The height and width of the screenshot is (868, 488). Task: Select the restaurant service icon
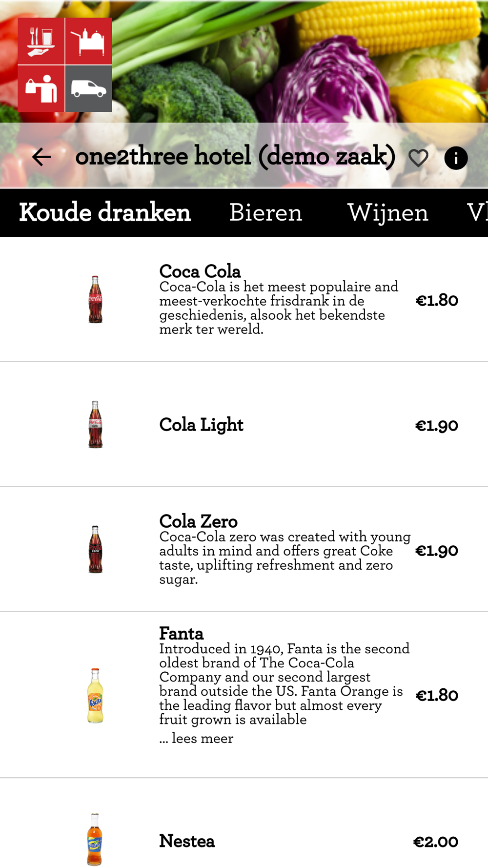pyautogui.click(x=41, y=41)
